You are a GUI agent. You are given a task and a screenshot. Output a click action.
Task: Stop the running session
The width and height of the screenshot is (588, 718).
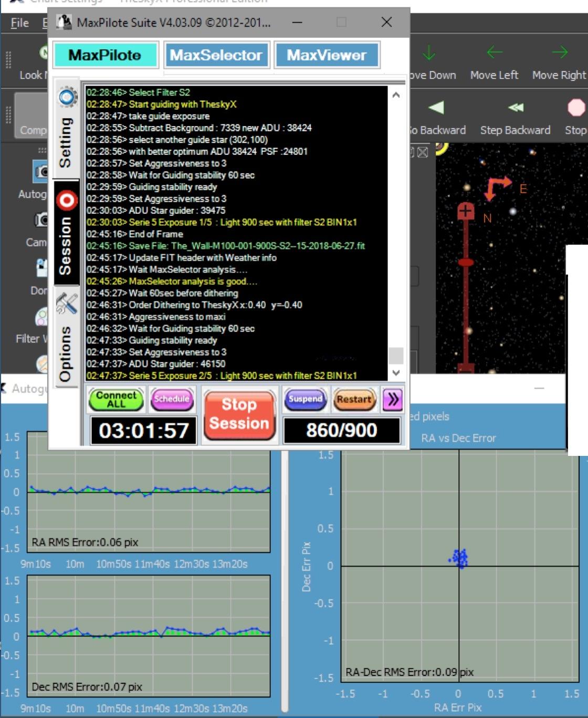click(239, 414)
